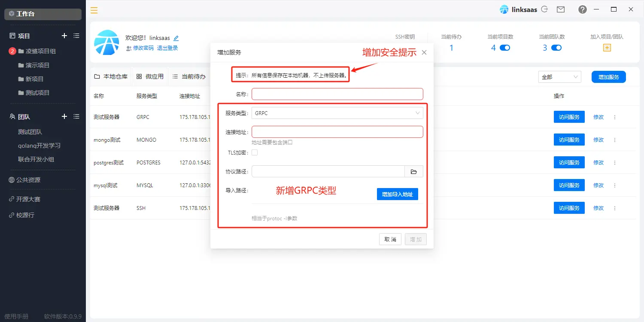
Task: Open 演示项目 in project tree
Action: pyautogui.click(x=38, y=65)
